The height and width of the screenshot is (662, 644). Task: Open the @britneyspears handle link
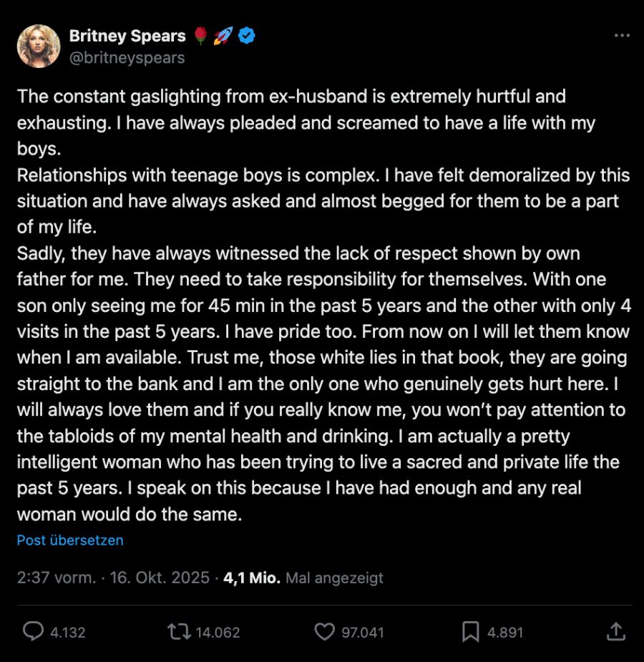click(127, 58)
